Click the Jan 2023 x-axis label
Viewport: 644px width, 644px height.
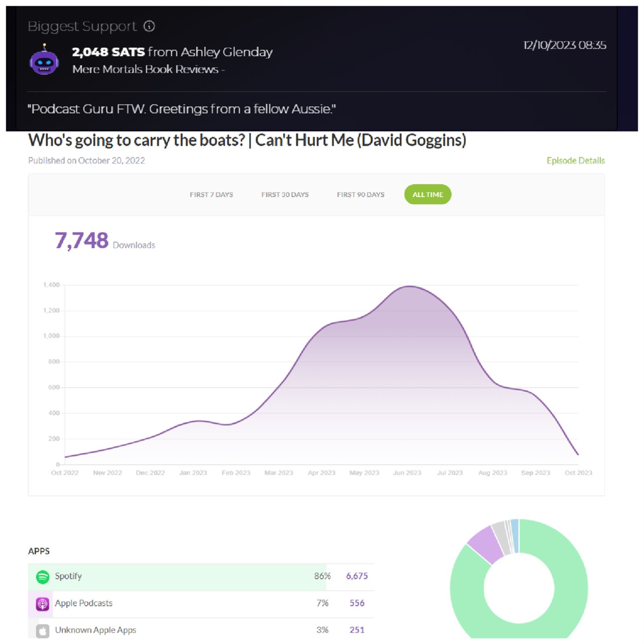(x=193, y=473)
